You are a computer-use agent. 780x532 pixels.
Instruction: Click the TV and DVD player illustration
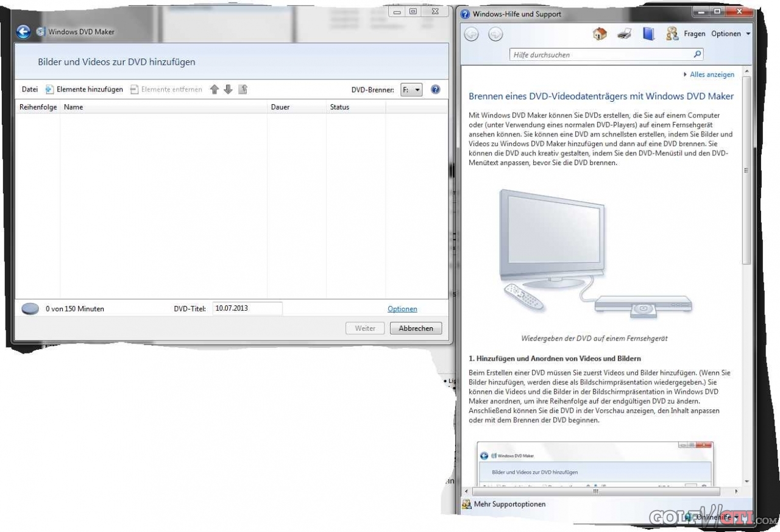click(595, 255)
